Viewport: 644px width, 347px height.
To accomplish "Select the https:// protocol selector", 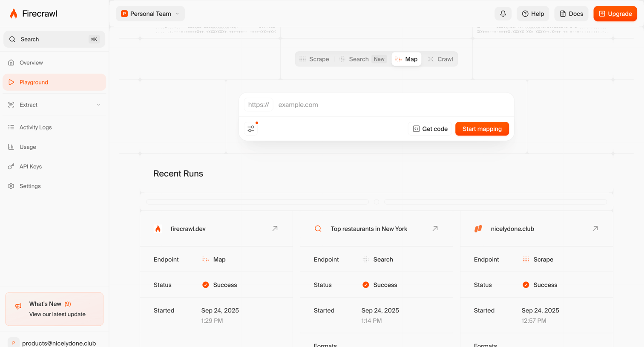I will (x=259, y=105).
